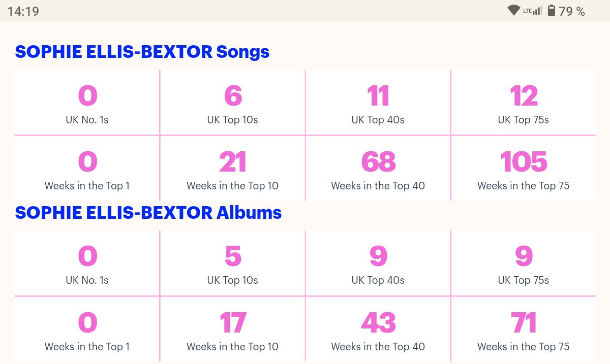Tap the Wi-Fi status icon
The image size is (610, 364).
click(x=514, y=10)
